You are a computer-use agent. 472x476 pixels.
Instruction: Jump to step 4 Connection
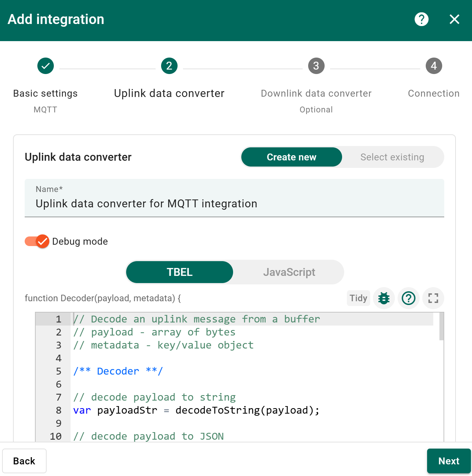(x=434, y=66)
